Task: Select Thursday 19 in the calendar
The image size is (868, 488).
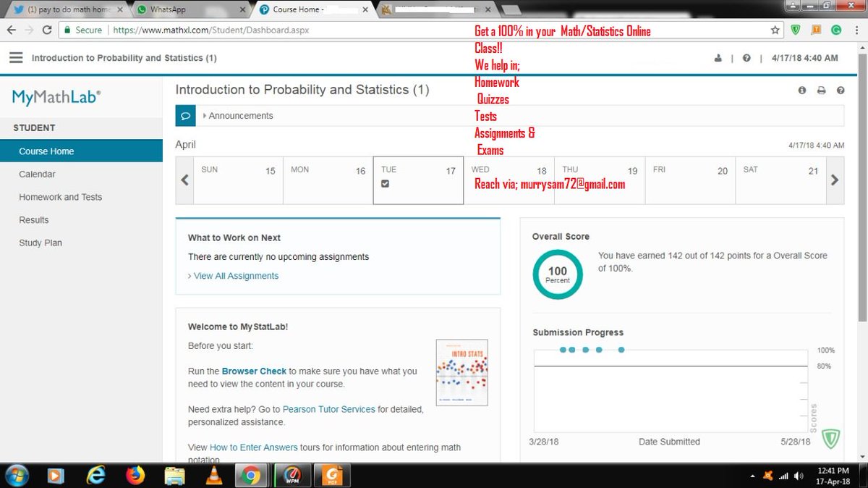Action: coord(600,180)
